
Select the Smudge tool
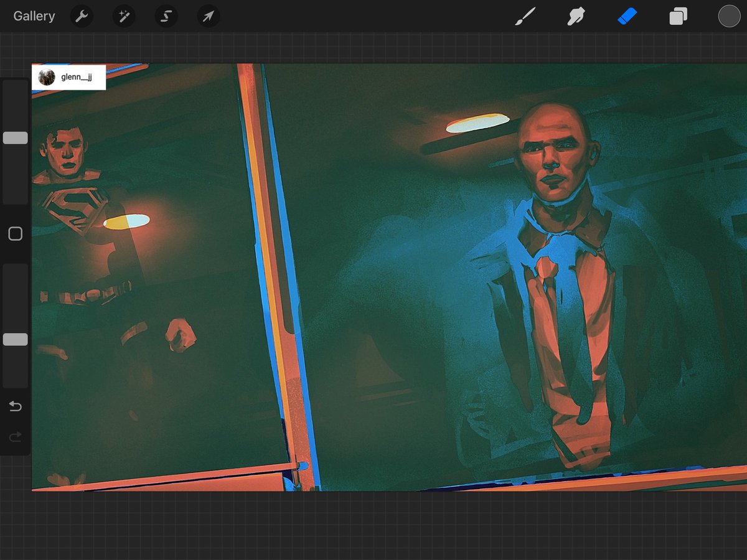pos(576,16)
